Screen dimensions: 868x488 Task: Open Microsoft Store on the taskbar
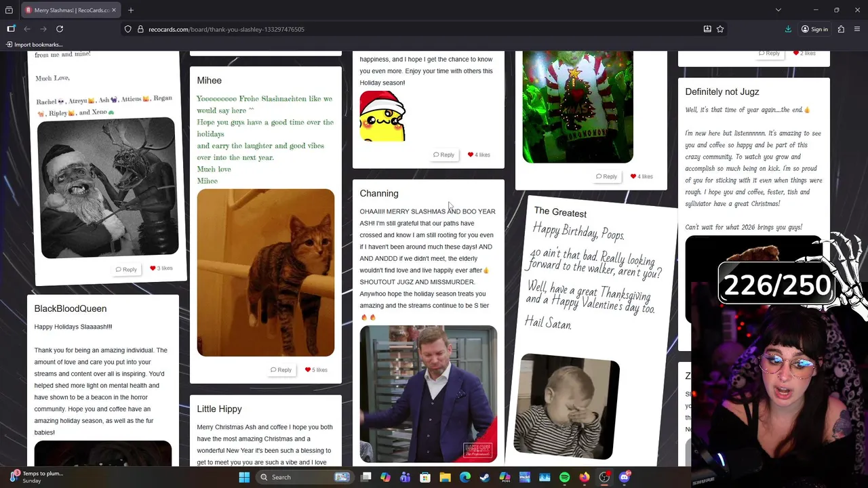425,477
